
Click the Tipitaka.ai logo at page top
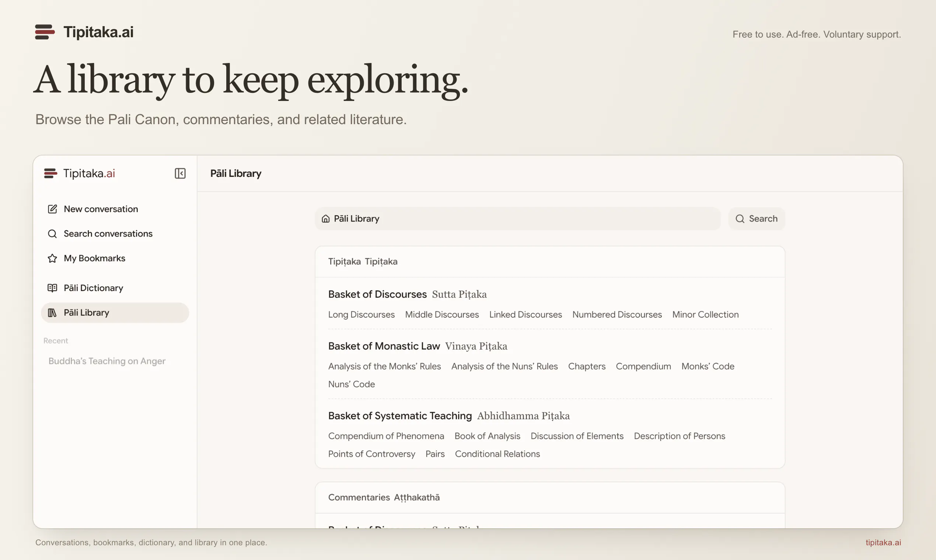(x=84, y=32)
